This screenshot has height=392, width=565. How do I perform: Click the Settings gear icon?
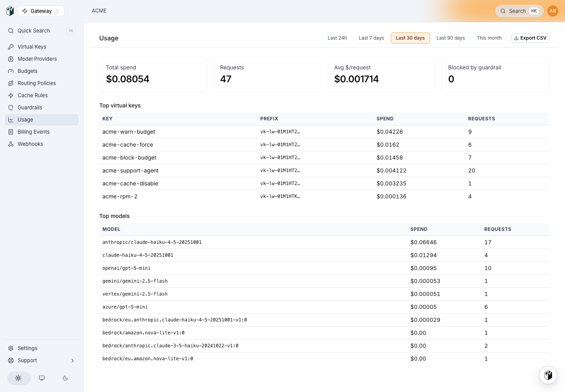tap(11, 348)
